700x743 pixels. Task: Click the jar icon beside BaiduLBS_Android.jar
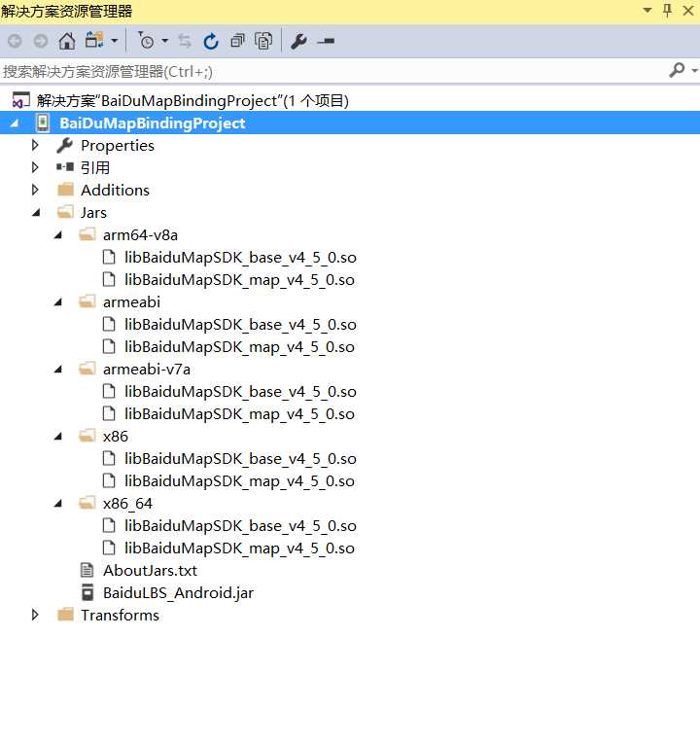point(87,592)
